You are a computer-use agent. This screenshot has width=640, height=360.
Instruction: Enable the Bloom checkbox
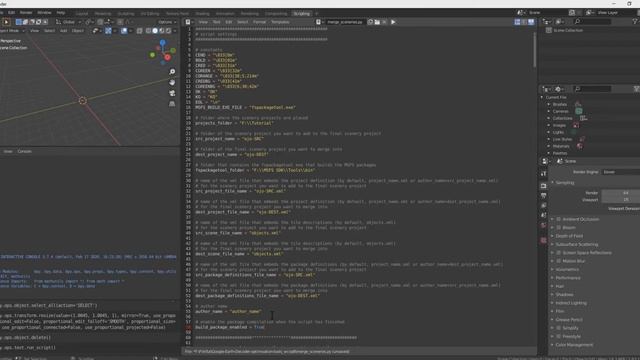tap(559, 227)
